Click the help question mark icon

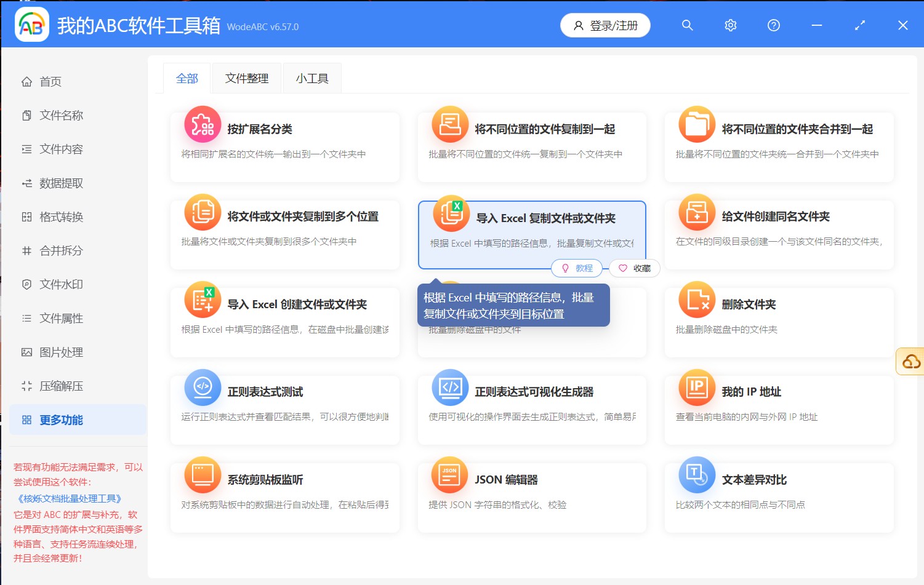click(x=774, y=25)
